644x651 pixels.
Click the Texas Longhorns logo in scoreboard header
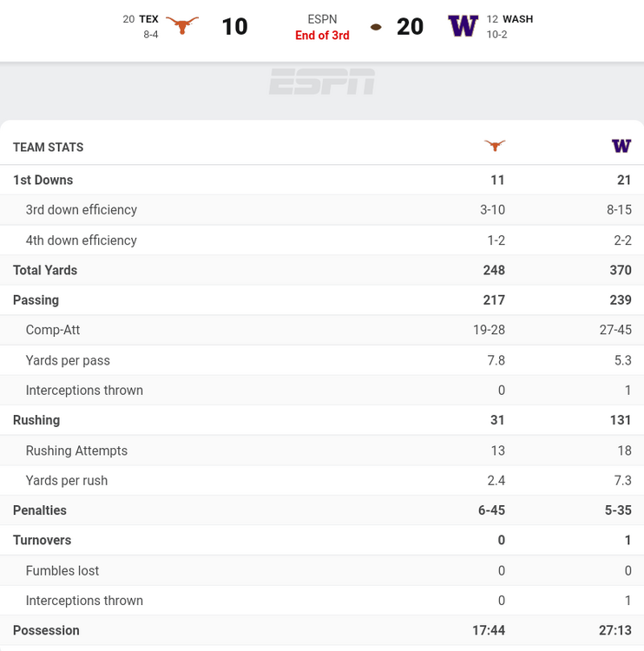pyautogui.click(x=182, y=26)
